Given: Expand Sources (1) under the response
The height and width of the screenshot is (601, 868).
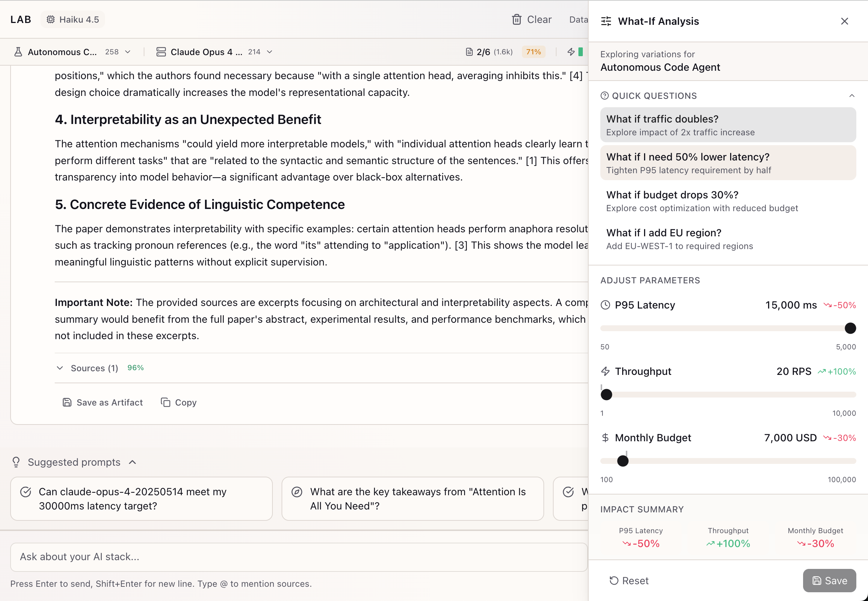Looking at the screenshot, I should pos(60,368).
